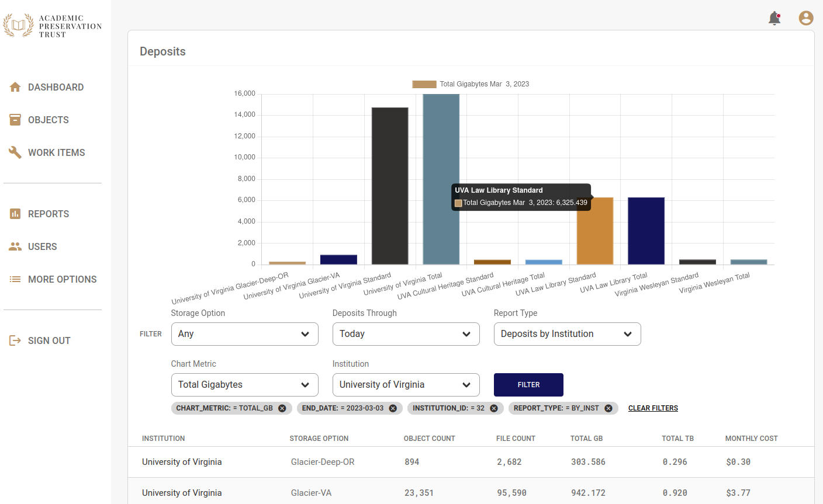Click the Object Count column header
Image resolution: width=823 pixels, height=504 pixels.
[430, 439]
